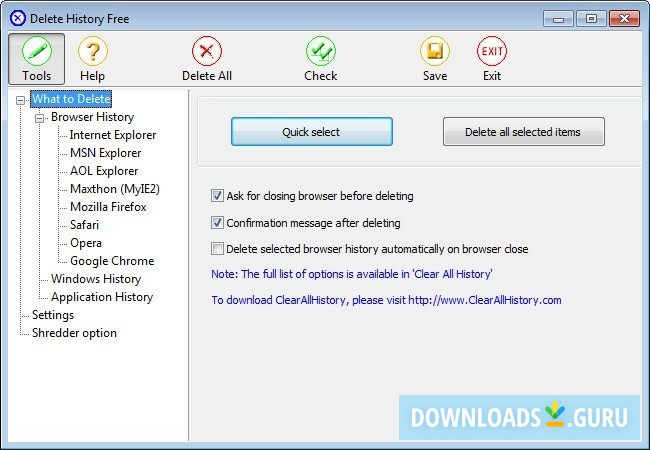This screenshot has height=450, width=650.
Task: Select Opera in the tree
Action: click(x=86, y=243)
